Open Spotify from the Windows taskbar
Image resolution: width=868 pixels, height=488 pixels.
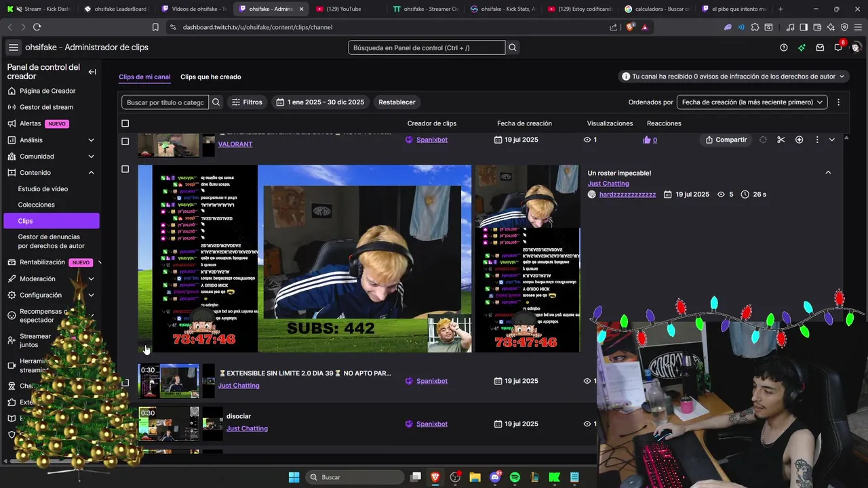[x=515, y=477]
